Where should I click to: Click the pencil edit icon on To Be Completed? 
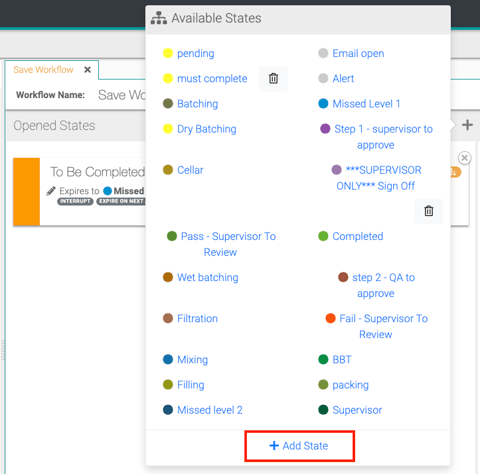(x=51, y=191)
